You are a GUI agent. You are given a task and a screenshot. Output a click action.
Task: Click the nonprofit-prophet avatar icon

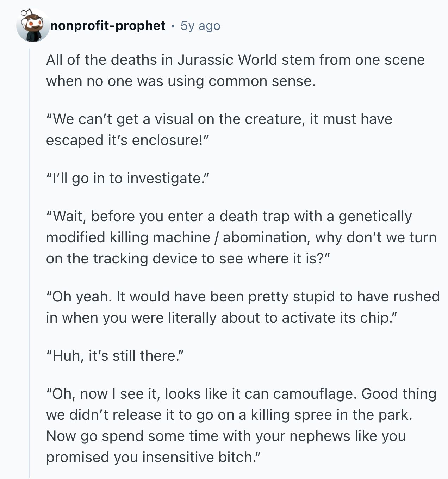pyautogui.click(x=33, y=25)
